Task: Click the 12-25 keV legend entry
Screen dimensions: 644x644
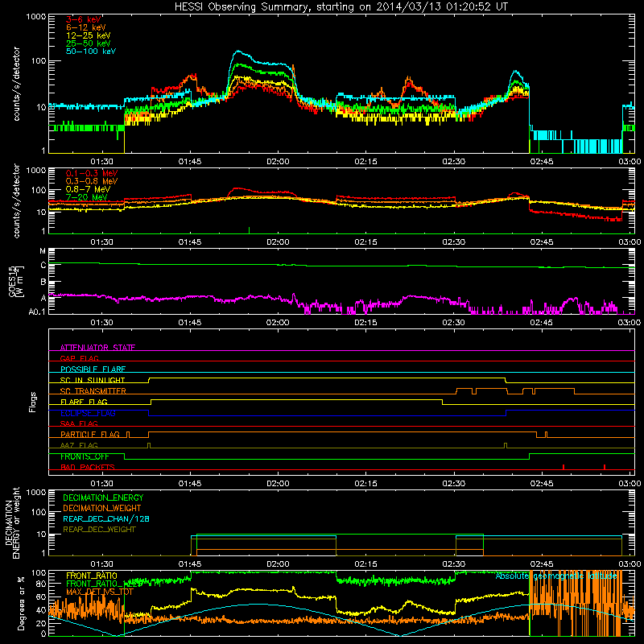Action: (88, 35)
